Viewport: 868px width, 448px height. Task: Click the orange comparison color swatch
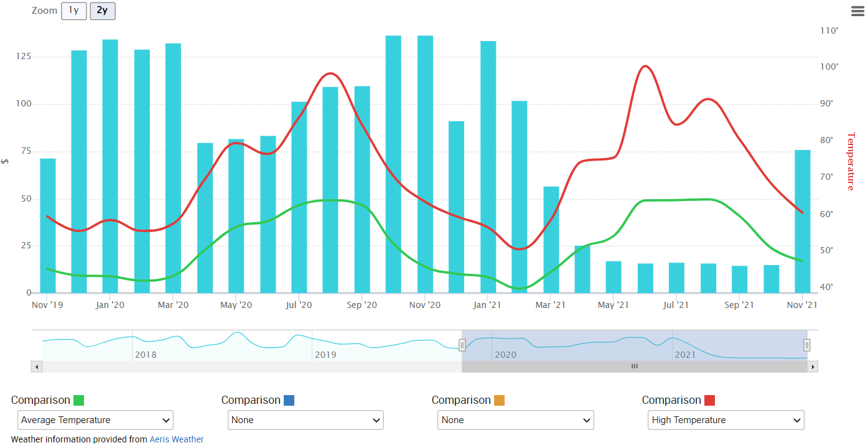pos(500,400)
